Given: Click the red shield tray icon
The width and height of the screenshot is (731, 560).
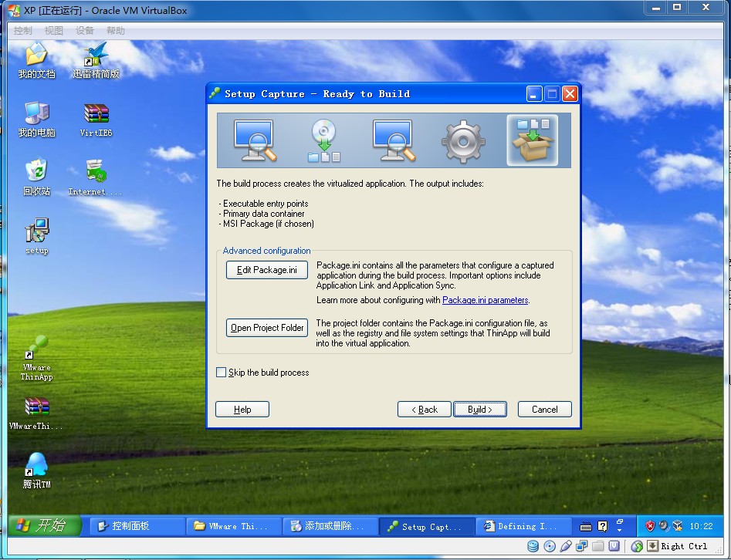Looking at the screenshot, I should pyautogui.click(x=650, y=526).
